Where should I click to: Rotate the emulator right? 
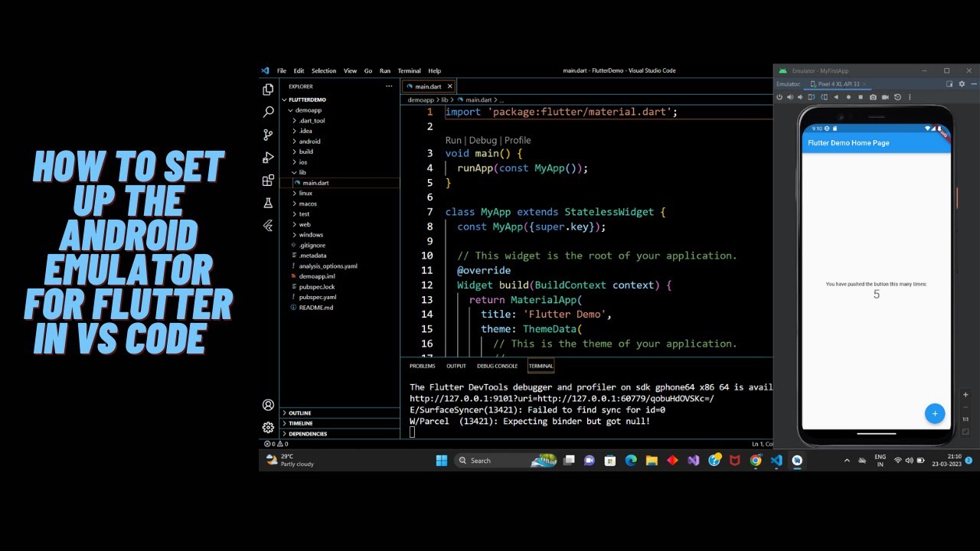824,97
